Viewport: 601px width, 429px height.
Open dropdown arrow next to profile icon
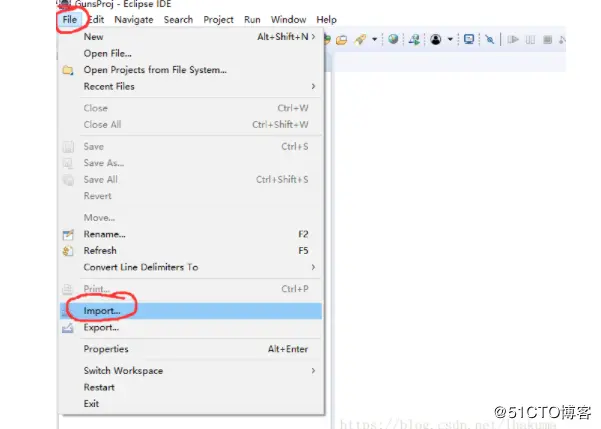tap(450, 39)
